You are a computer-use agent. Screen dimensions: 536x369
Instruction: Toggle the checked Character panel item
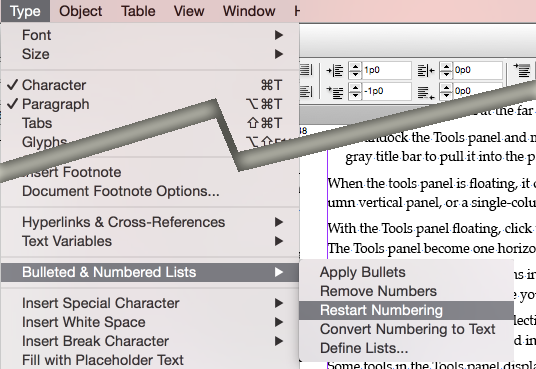[x=150, y=85]
